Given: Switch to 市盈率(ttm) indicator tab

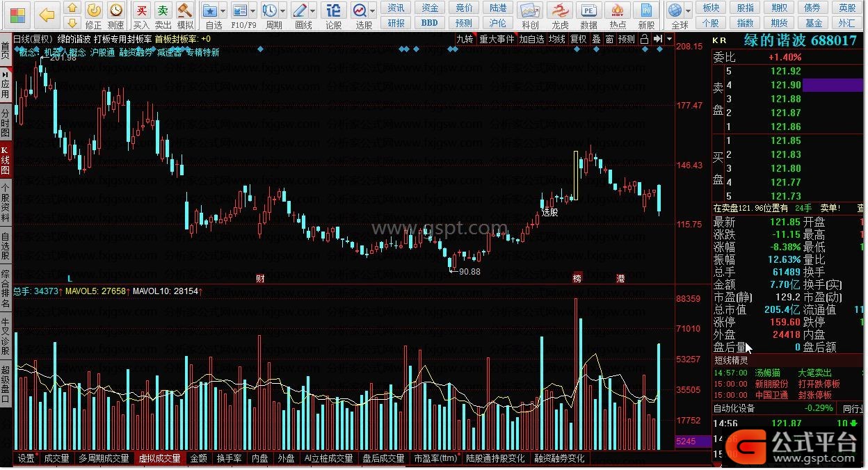Looking at the screenshot, I should coord(435,458).
